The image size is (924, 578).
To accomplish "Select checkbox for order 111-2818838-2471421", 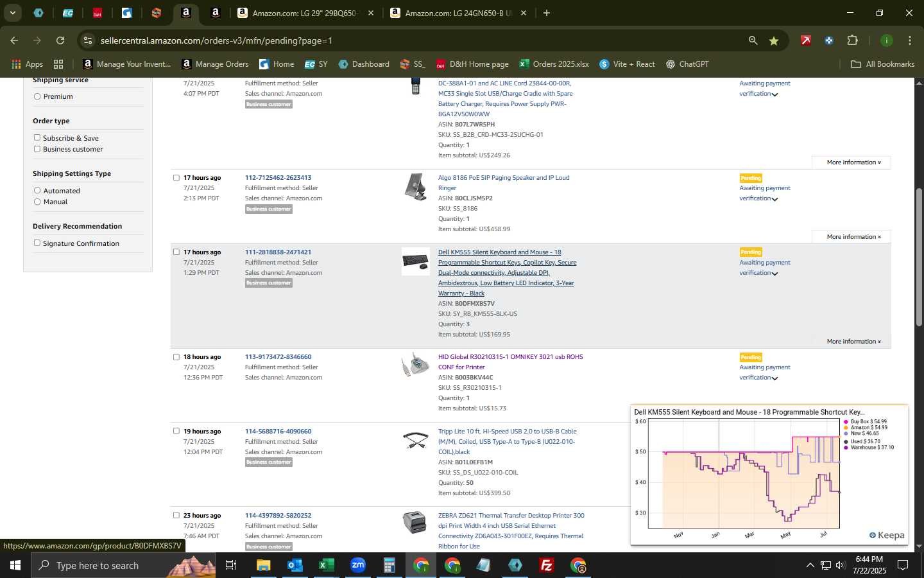I will [176, 252].
